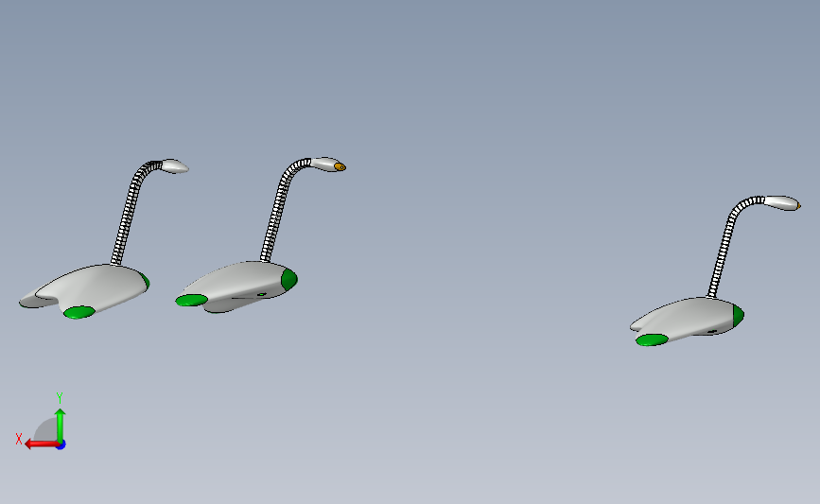This screenshot has height=504, width=820.
Task: Pick the middle microphone's white head capsule
Action: [x=324, y=165]
